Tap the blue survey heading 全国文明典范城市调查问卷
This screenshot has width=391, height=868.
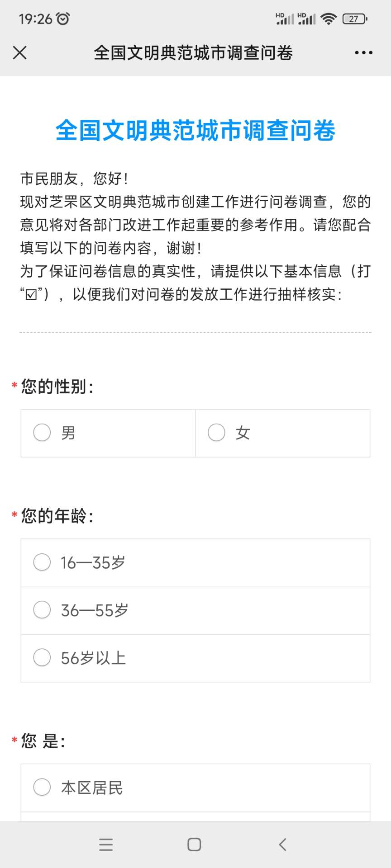click(195, 131)
